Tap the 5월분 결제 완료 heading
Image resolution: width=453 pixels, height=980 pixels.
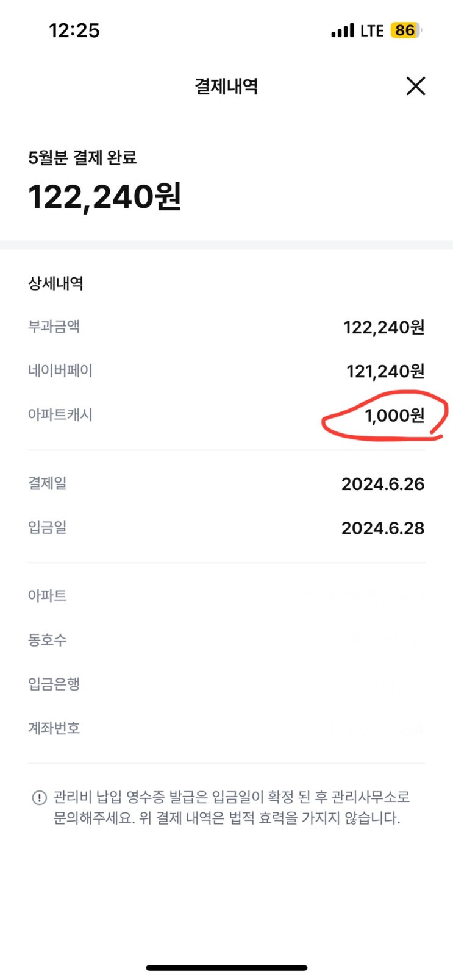(x=82, y=158)
